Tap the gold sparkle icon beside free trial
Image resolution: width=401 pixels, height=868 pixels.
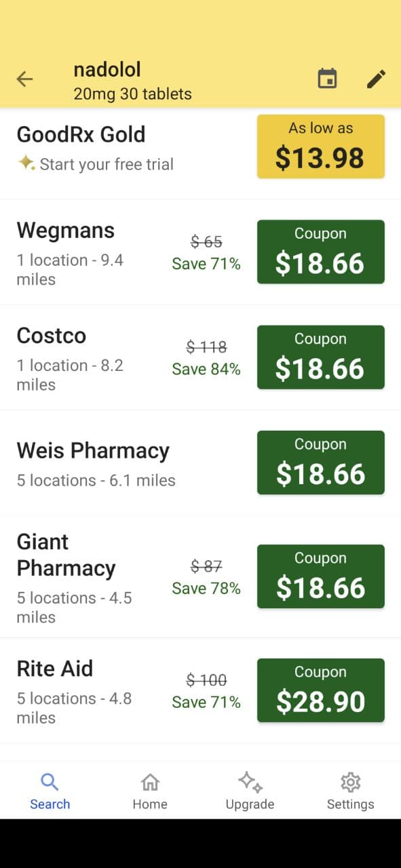[x=26, y=163]
